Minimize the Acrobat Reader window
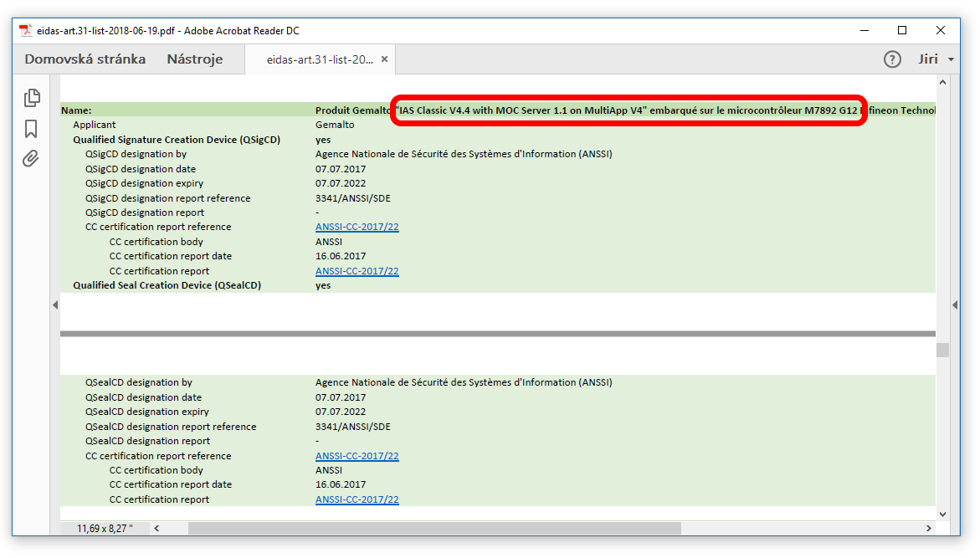 point(865,30)
